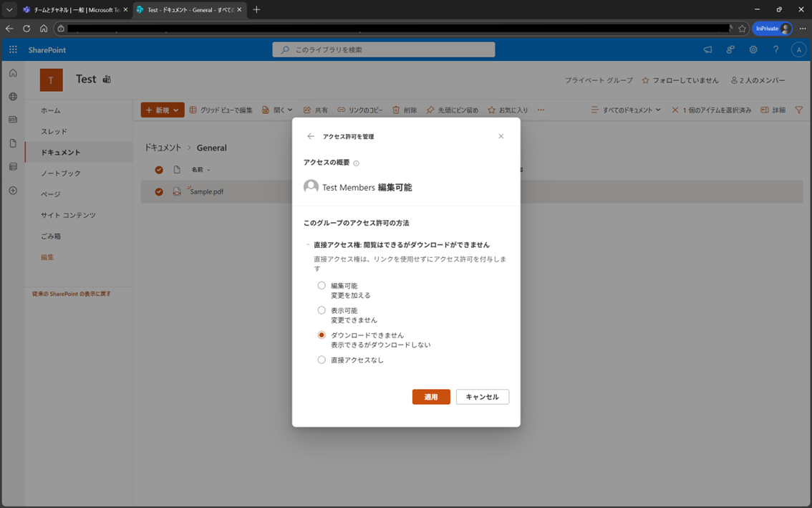The width and height of the screenshot is (812, 508).
Task: Open サイト コンテンツ in site navigation
Action: [x=68, y=215]
